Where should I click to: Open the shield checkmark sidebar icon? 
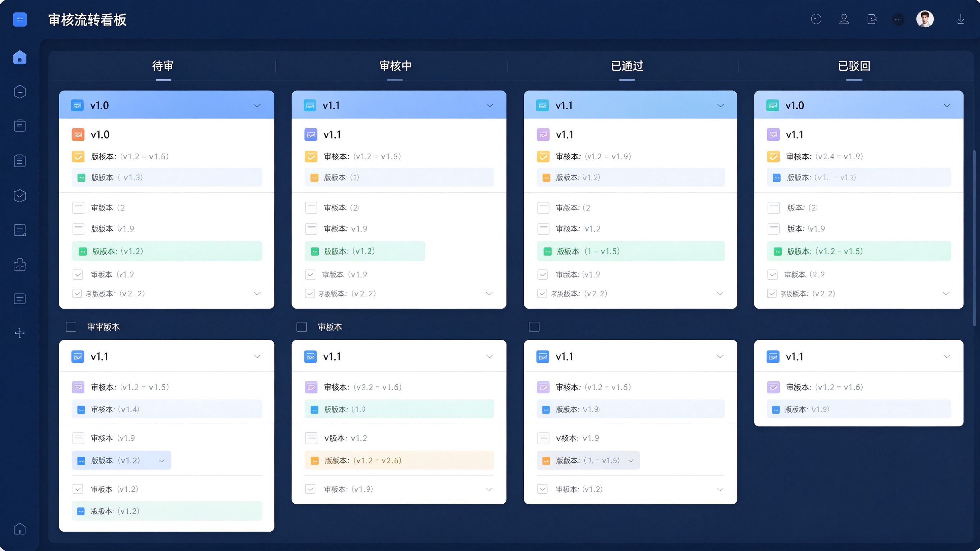[20, 196]
